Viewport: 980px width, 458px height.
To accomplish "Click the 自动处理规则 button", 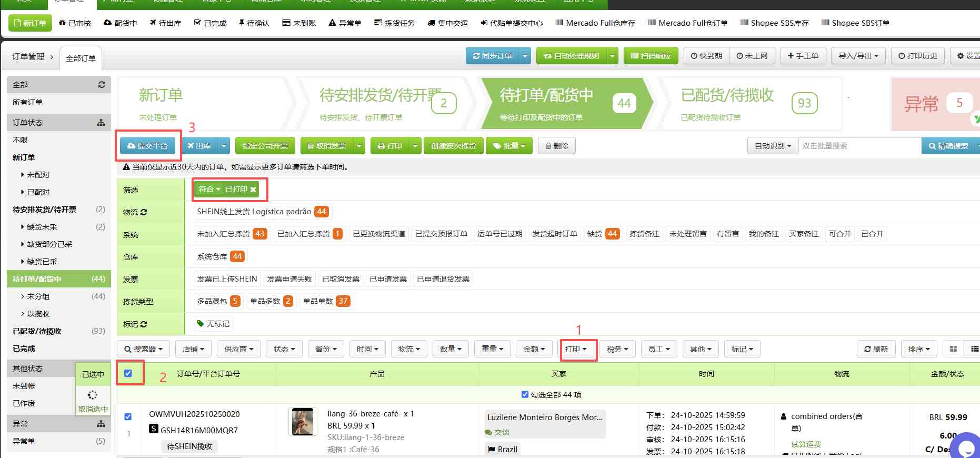I will coord(571,56).
